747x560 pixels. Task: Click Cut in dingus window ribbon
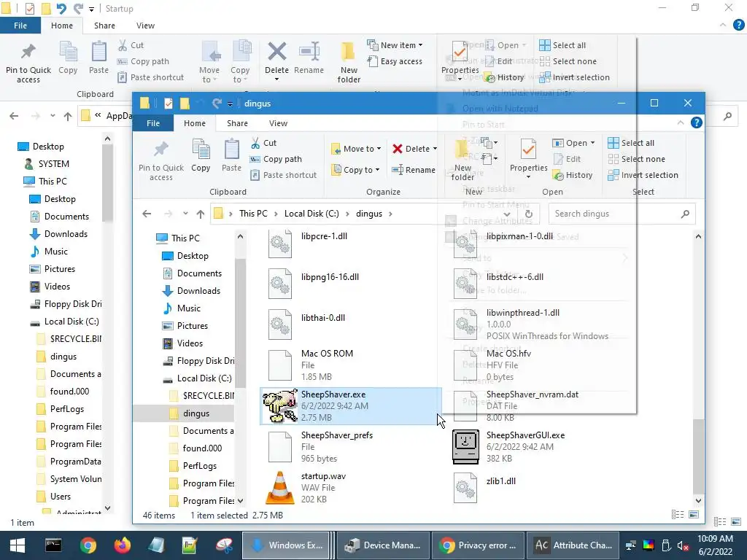[x=263, y=143]
